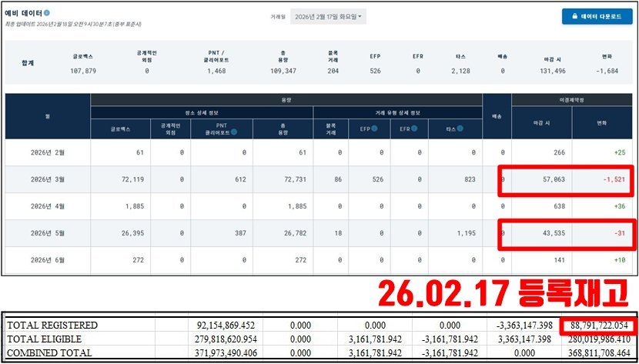This screenshot has height=364, width=639.
Task: Select the 2026년 4월 row label
Action: [48, 206]
